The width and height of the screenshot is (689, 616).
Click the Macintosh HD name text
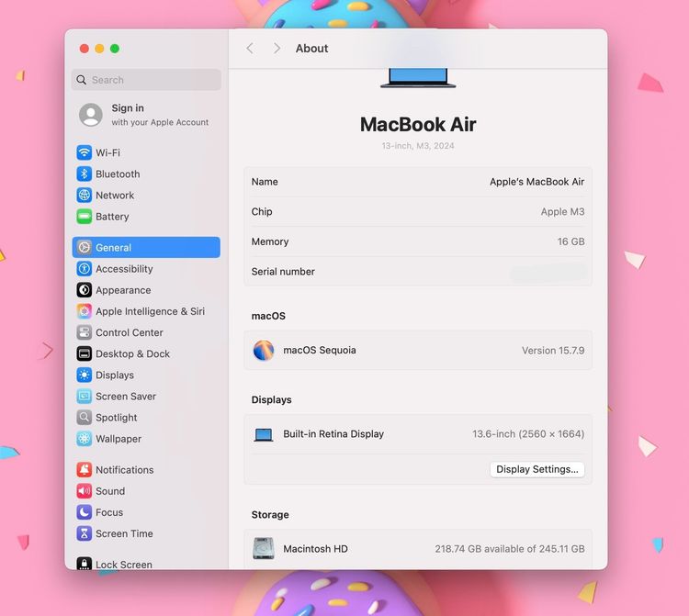(x=315, y=549)
